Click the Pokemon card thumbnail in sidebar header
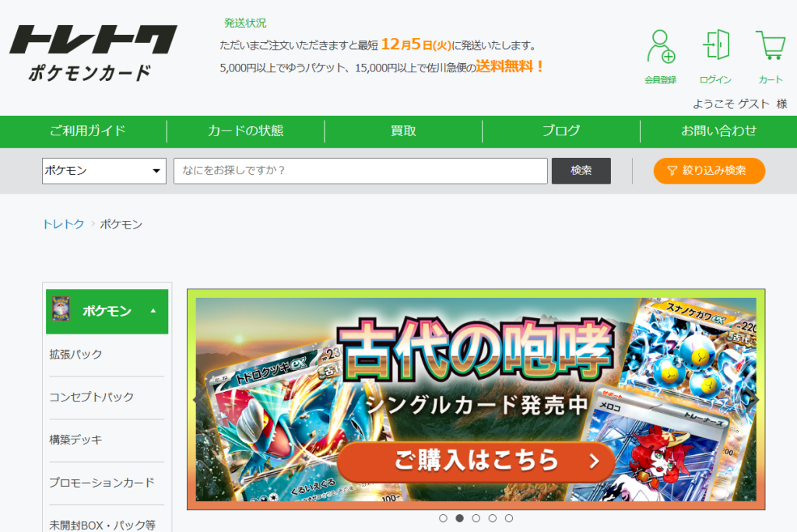 [61, 310]
